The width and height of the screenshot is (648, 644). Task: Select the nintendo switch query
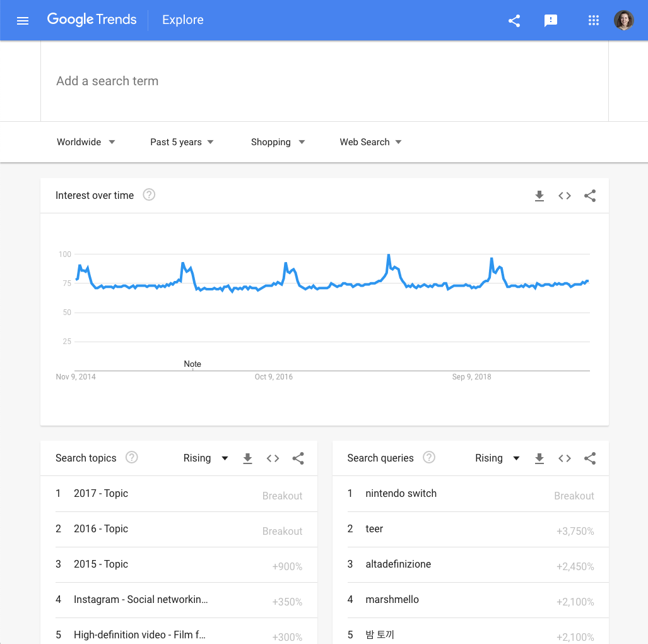pyautogui.click(x=471, y=494)
